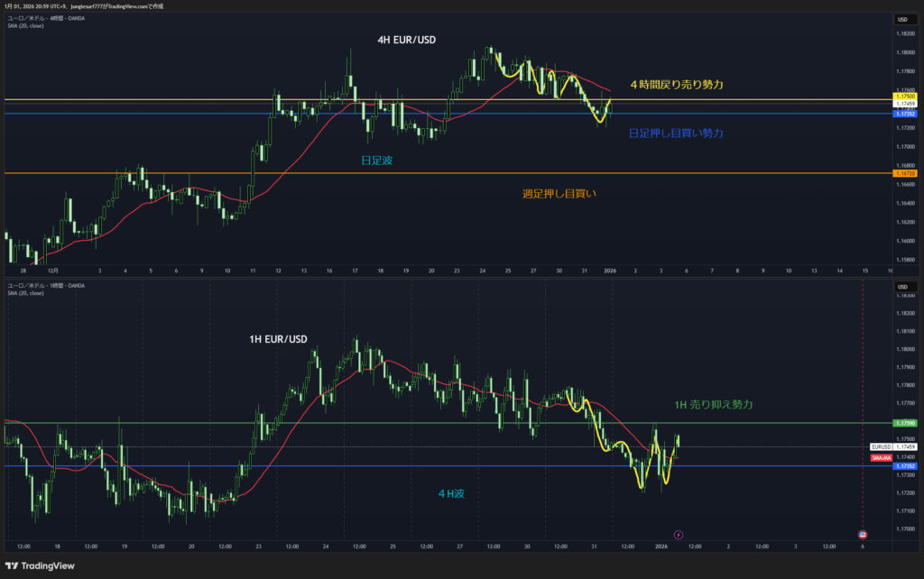The width and height of the screenshot is (924, 579).
Task: Open the USD currency selector on the upper chart
Action: click(x=902, y=19)
